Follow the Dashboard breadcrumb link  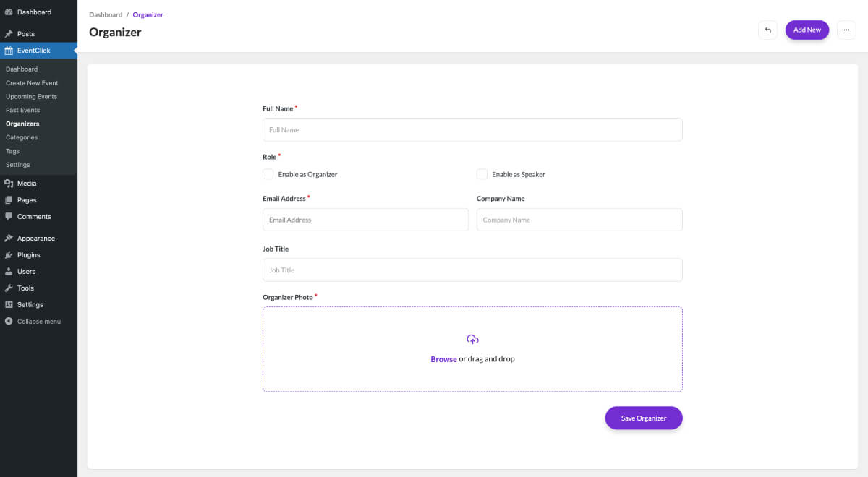(106, 14)
